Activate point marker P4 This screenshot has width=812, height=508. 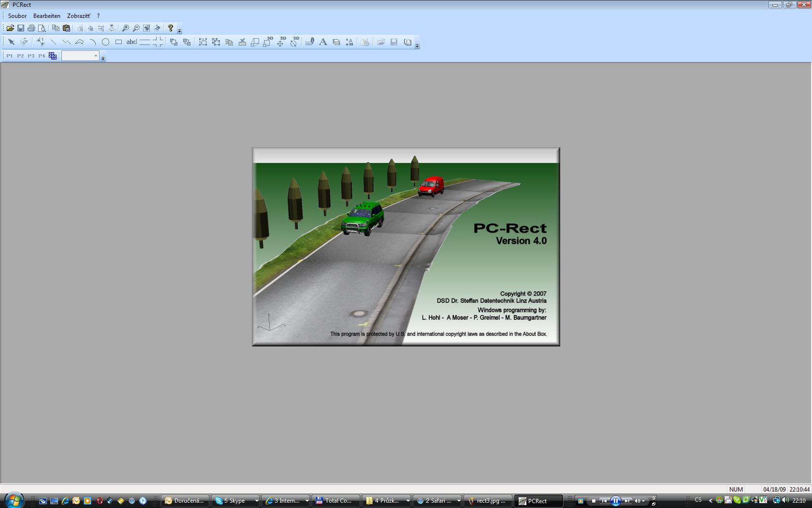pyautogui.click(x=42, y=56)
